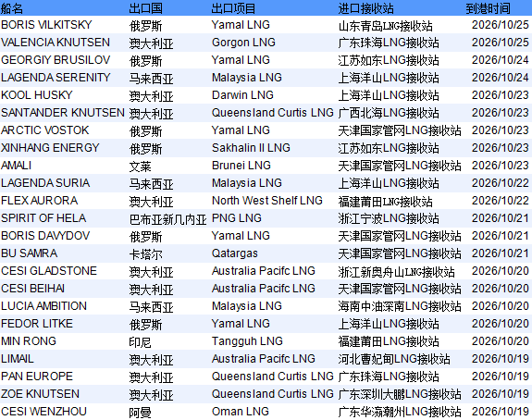The height and width of the screenshot is (420, 532).
Task: Select the BORIS DAVYDOV cell
Action: point(45,236)
